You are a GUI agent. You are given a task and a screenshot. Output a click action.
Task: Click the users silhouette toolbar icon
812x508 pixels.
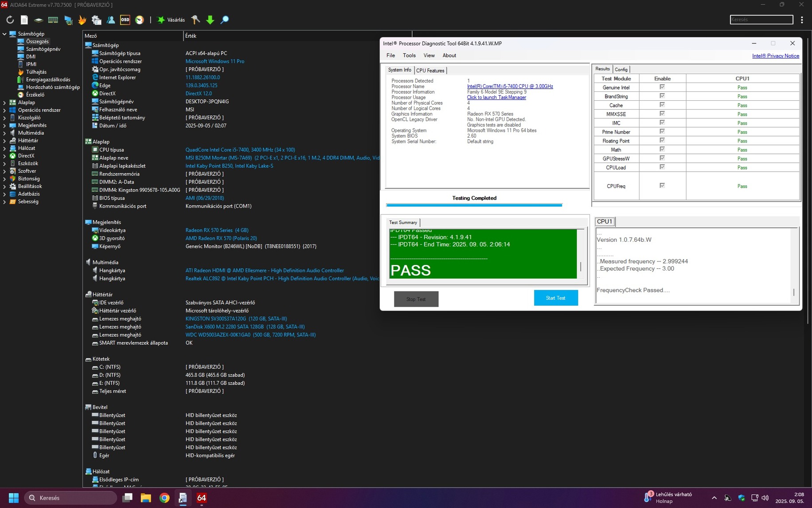pos(111,20)
